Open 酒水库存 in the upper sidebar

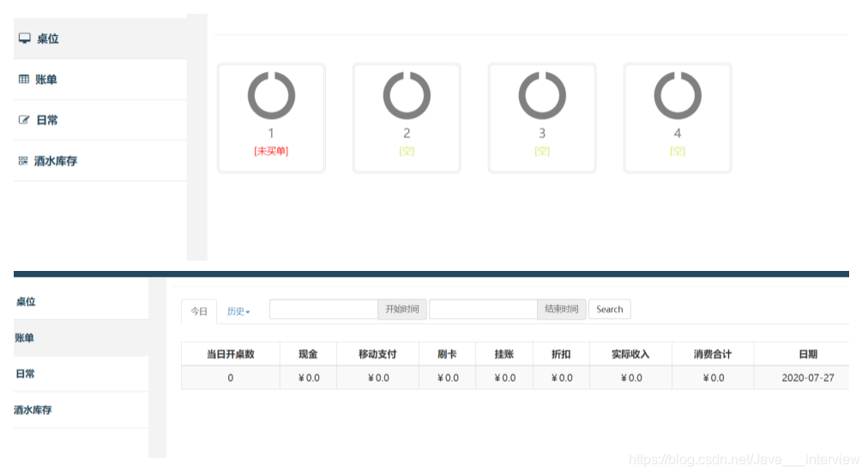click(100, 161)
